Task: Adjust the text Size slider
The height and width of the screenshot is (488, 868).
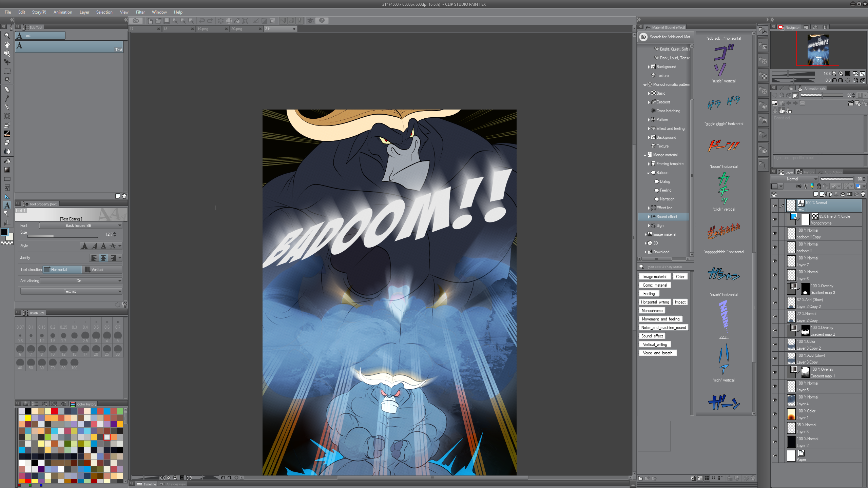Action: (63, 236)
